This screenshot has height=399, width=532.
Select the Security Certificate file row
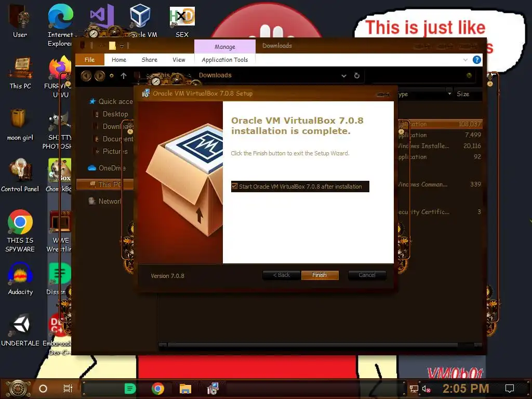(x=440, y=212)
